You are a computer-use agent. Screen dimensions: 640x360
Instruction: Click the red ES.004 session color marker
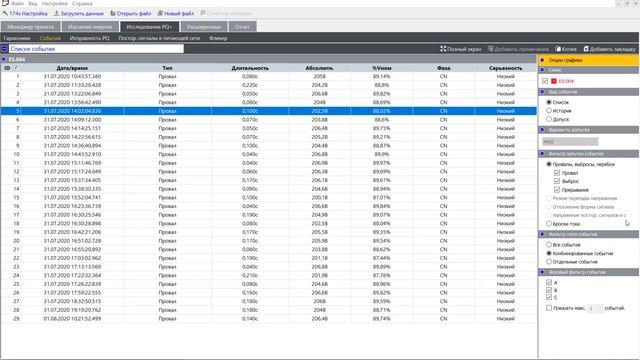[x=554, y=81]
